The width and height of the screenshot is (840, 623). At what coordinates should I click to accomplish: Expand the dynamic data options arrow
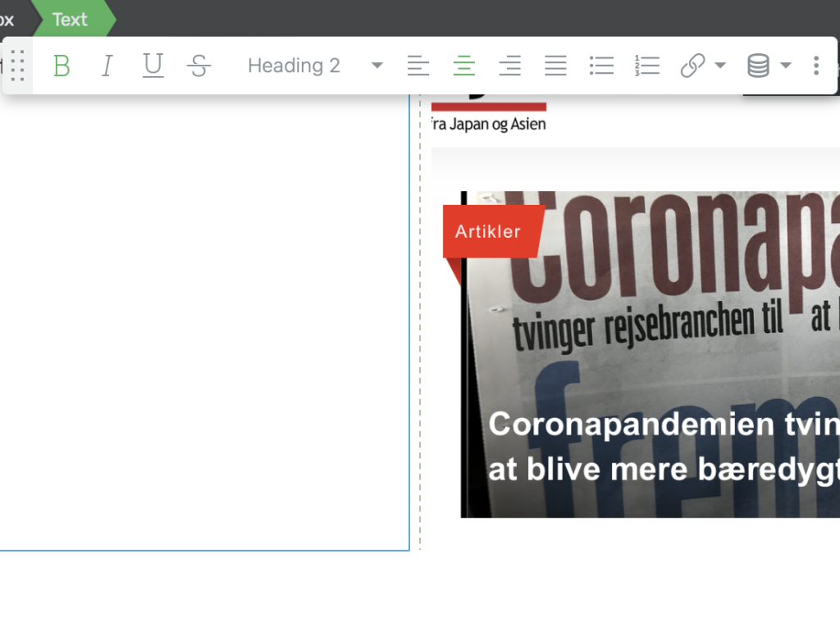pyautogui.click(x=786, y=66)
